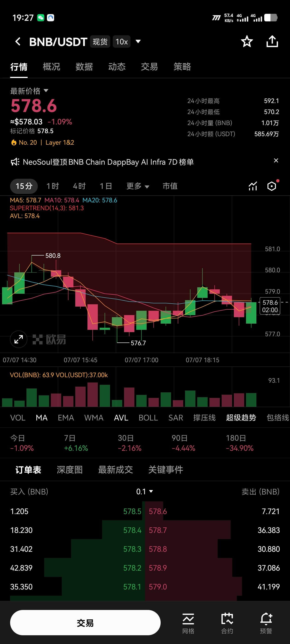Screen dimensions: 290x644
Task: Expand chart to fullscreen
Action: click(x=18, y=339)
